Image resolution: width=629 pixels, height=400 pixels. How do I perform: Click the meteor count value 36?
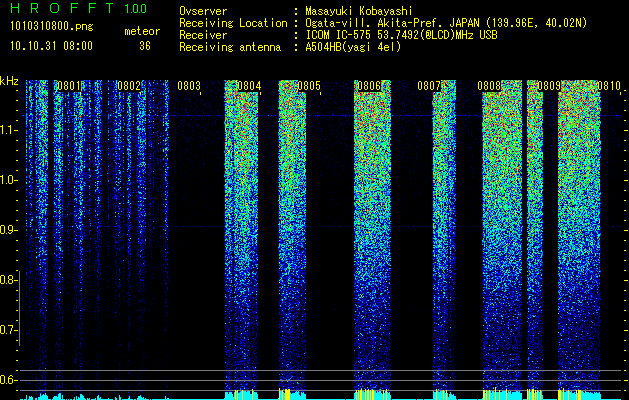145,46
